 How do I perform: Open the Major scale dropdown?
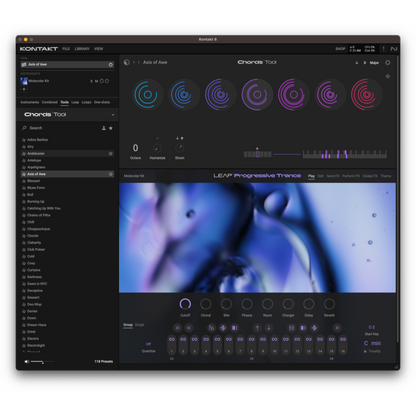374,63
